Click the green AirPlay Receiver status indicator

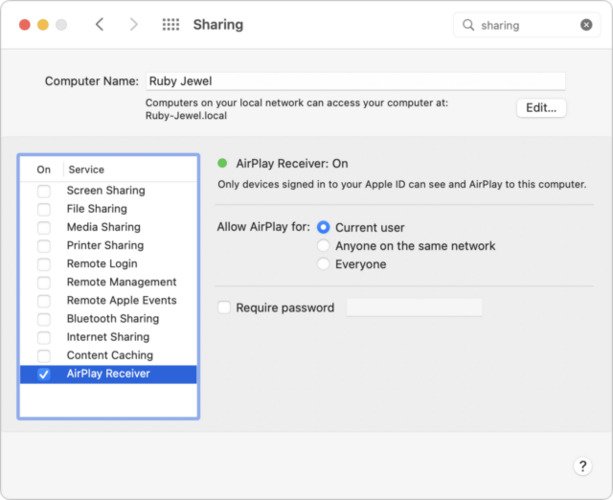point(222,163)
